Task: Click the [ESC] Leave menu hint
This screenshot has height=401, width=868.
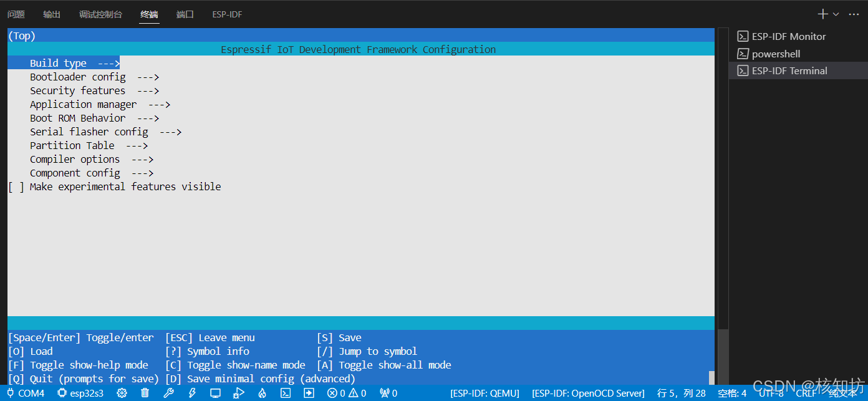Action: click(210, 337)
